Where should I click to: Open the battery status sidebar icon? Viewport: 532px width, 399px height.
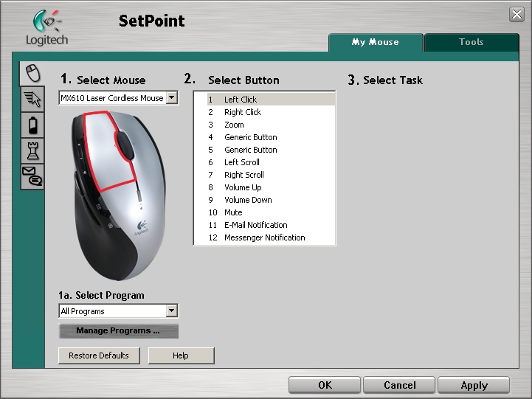(32, 125)
